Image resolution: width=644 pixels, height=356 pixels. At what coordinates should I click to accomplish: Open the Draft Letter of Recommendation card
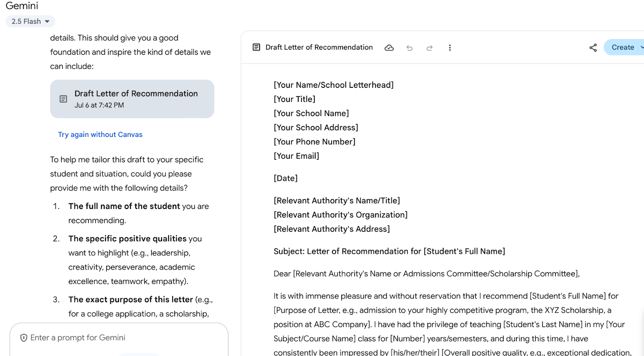pos(136,99)
